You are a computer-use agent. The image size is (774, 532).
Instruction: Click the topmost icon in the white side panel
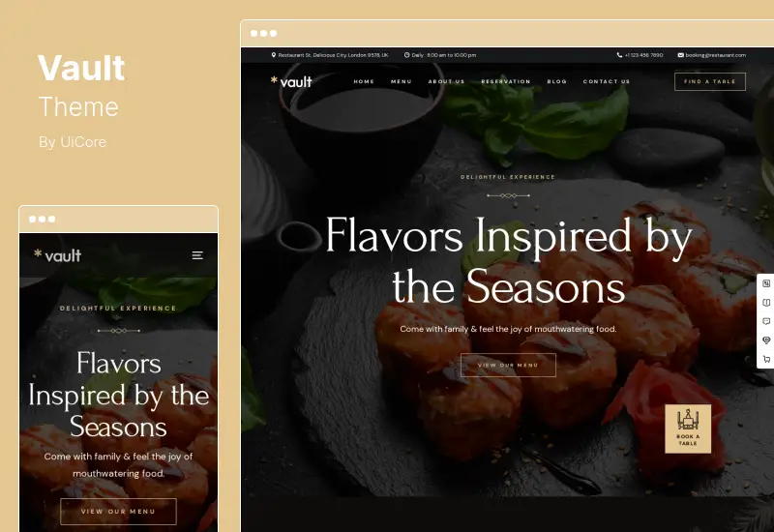pyautogui.click(x=766, y=283)
